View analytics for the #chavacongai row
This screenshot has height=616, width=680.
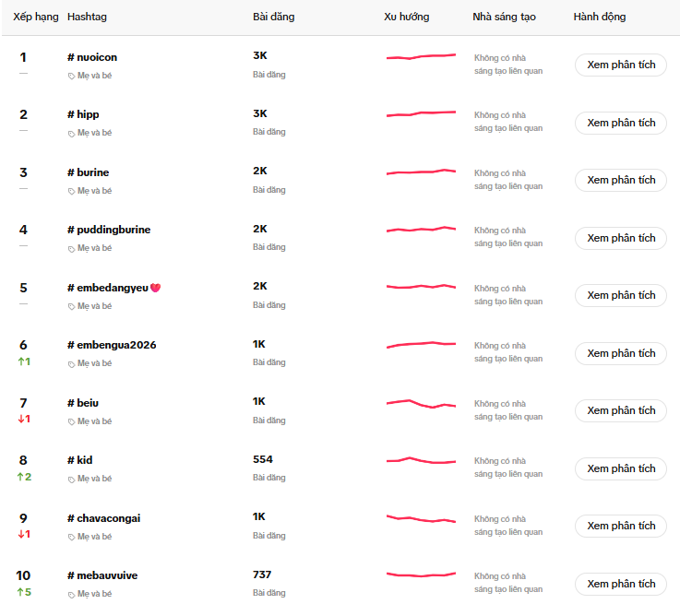(x=621, y=526)
